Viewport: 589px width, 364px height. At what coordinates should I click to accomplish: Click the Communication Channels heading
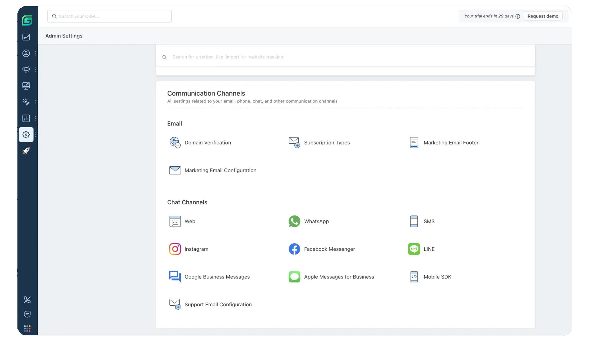(x=206, y=93)
